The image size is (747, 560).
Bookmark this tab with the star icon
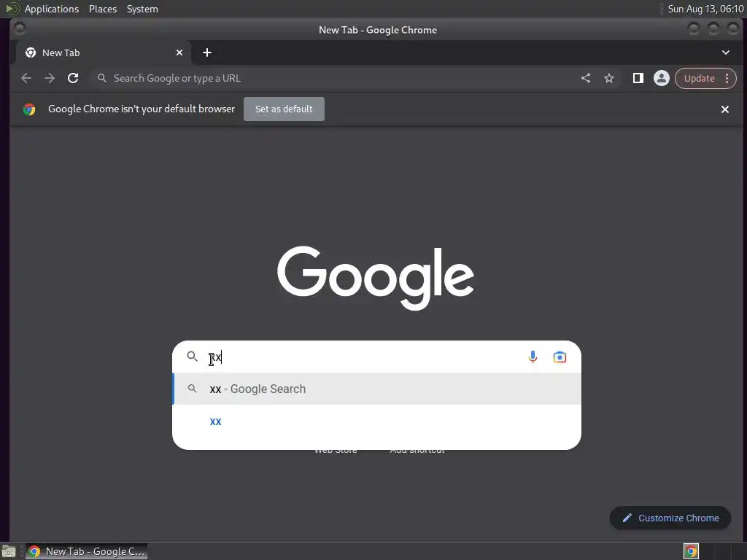tap(609, 78)
